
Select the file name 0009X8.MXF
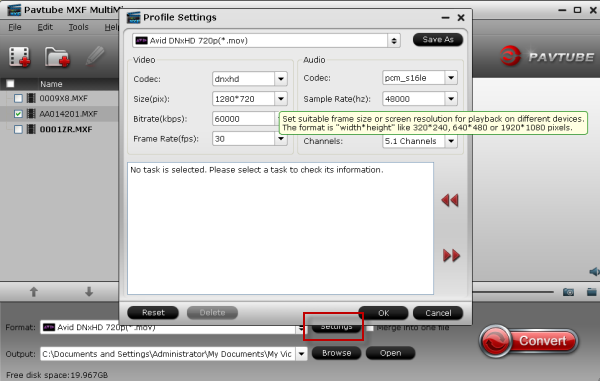pyautogui.click(x=64, y=98)
